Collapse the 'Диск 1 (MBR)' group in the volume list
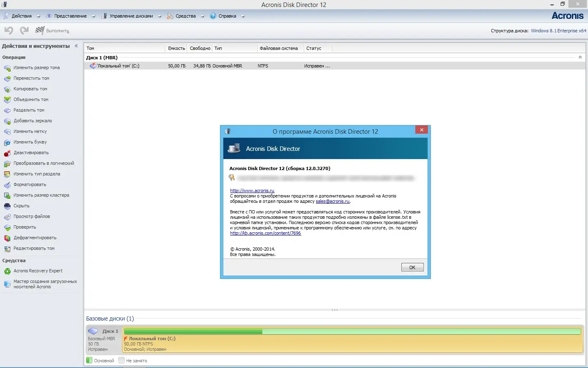This screenshot has width=588, height=368. (580, 57)
